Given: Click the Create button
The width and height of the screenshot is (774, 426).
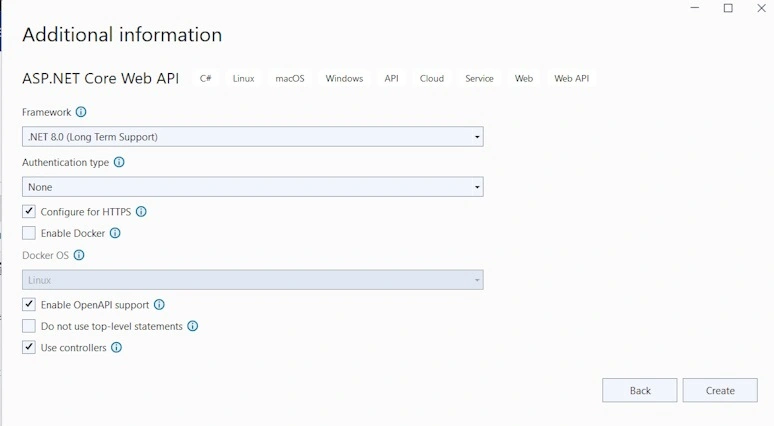Looking at the screenshot, I should coord(720,390).
